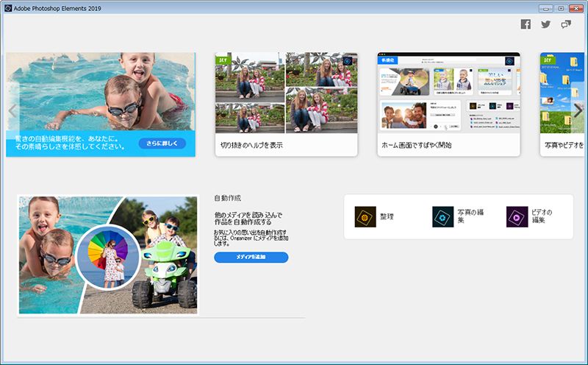Show previous carousel card with left arrow
The image size is (588, 365).
12,111
